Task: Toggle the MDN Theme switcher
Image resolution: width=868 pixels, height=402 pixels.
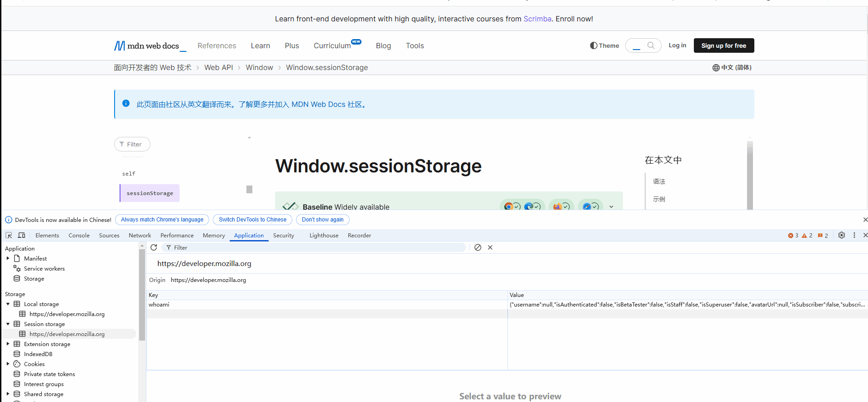Action: point(604,45)
